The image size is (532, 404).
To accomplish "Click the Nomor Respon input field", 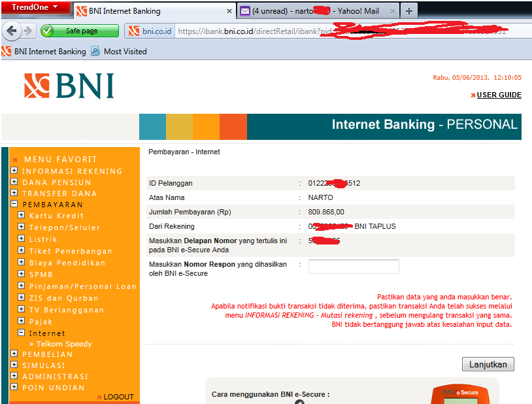I will pyautogui.click(x=354, y=267).
